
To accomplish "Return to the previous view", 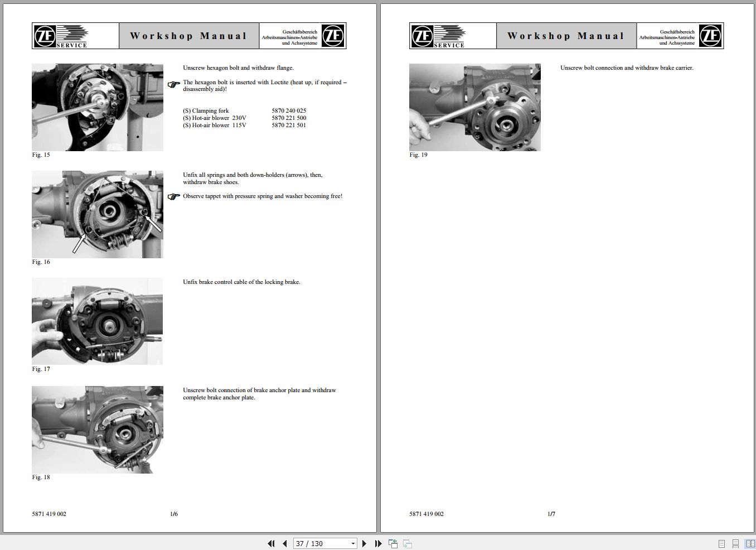I will click(x=393, y=543).
